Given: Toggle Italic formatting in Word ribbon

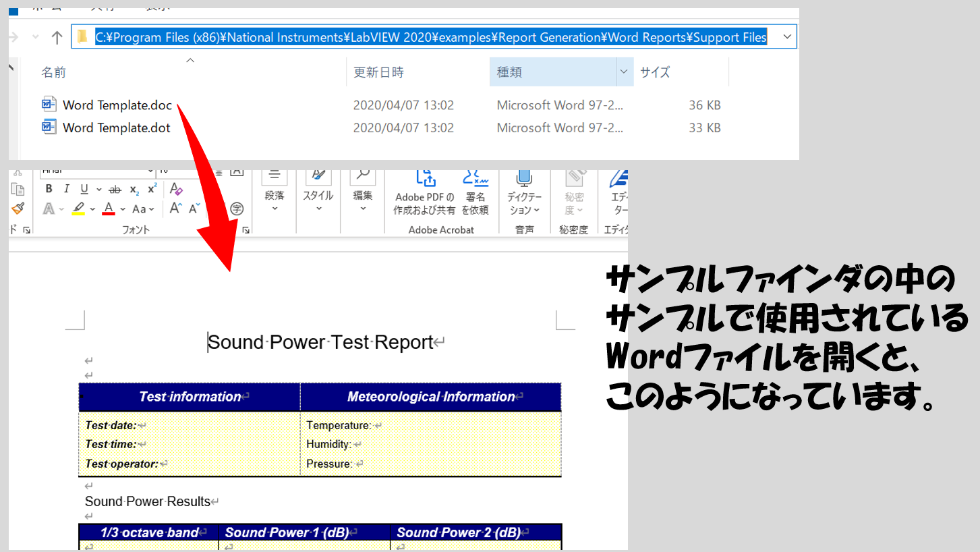Looking at the screenshot, I should point(66,190).
